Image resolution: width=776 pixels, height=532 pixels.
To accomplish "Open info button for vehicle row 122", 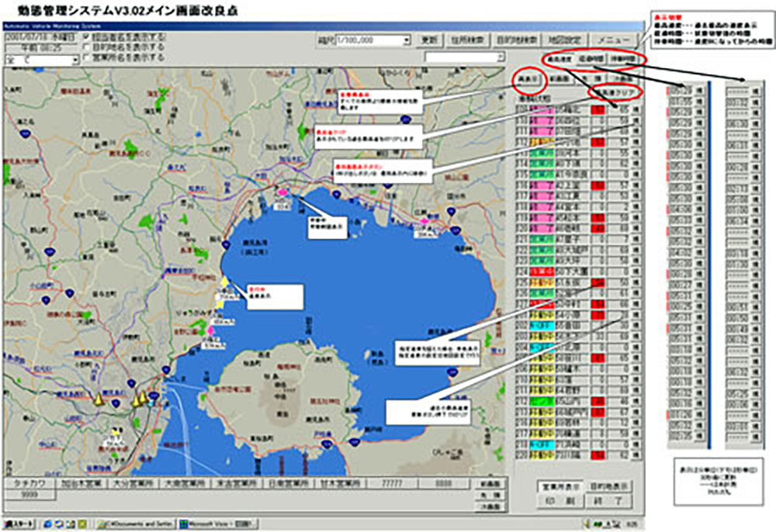I will [x=636, y=250].
